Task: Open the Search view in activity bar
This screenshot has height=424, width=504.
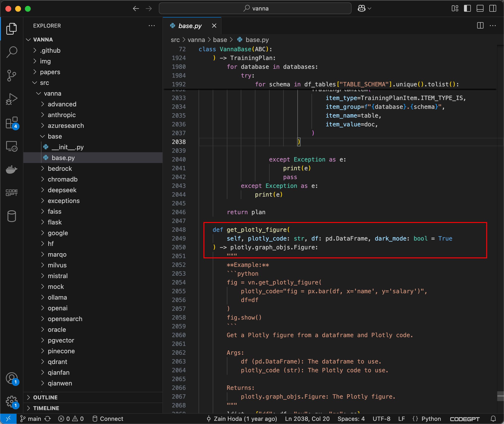Action: 11,52
